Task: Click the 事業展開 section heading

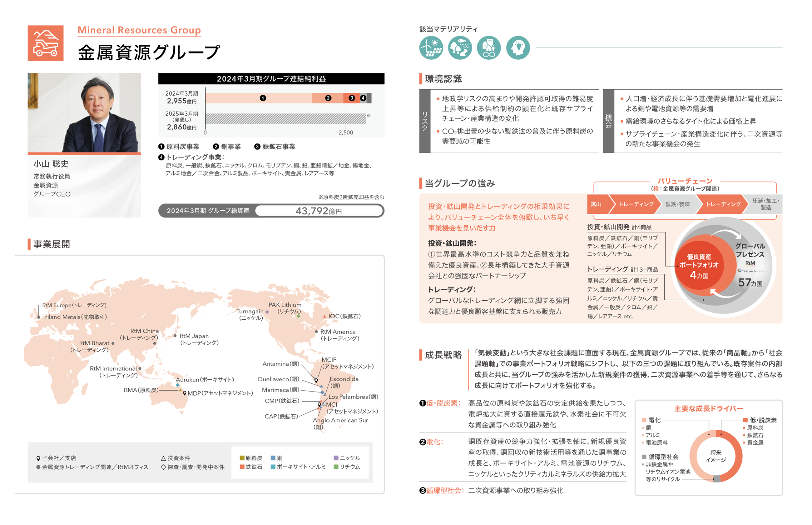Action: point(52,244)
